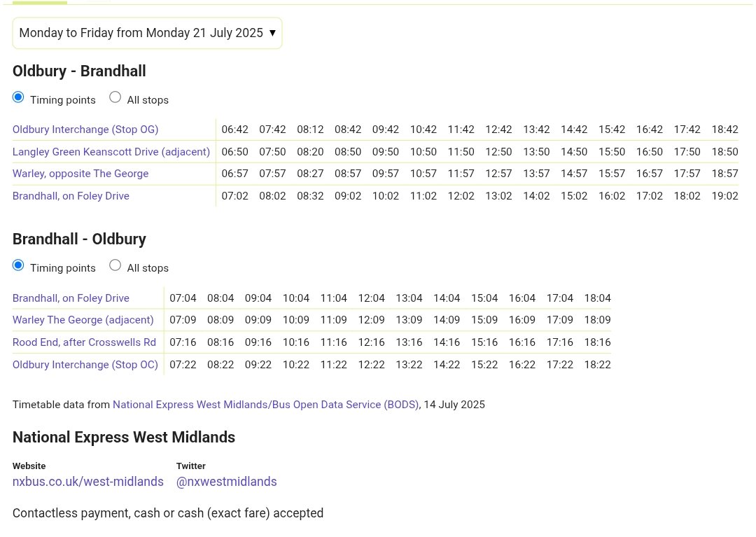Click 10:22 arrival at Oldbury Interchange (Stop OC)
This screenshot has width=756, height=537.
coord(296,365)
